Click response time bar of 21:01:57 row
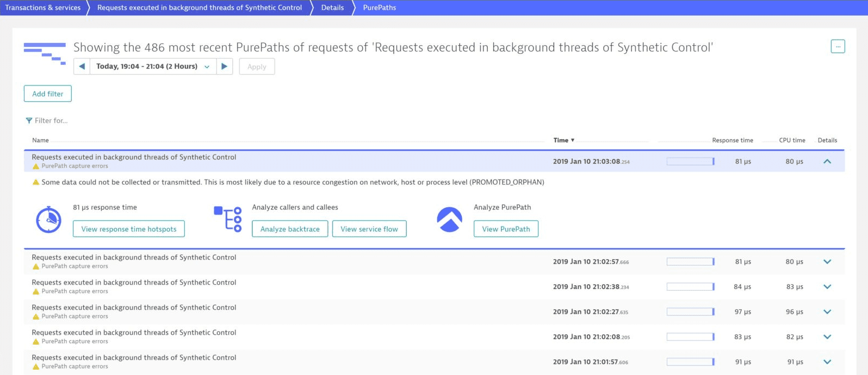Viewport: 868px width, 375px height. [691, 362]
